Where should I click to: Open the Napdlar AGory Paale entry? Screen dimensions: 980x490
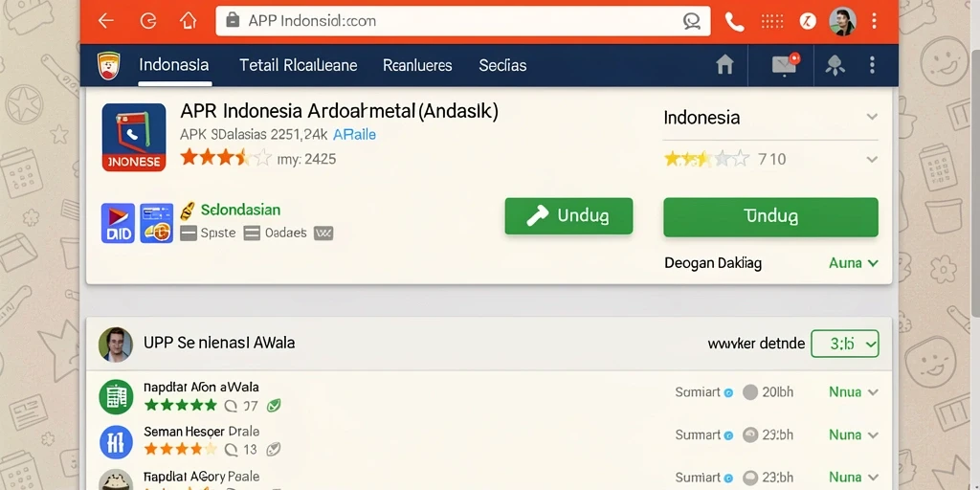201,477
